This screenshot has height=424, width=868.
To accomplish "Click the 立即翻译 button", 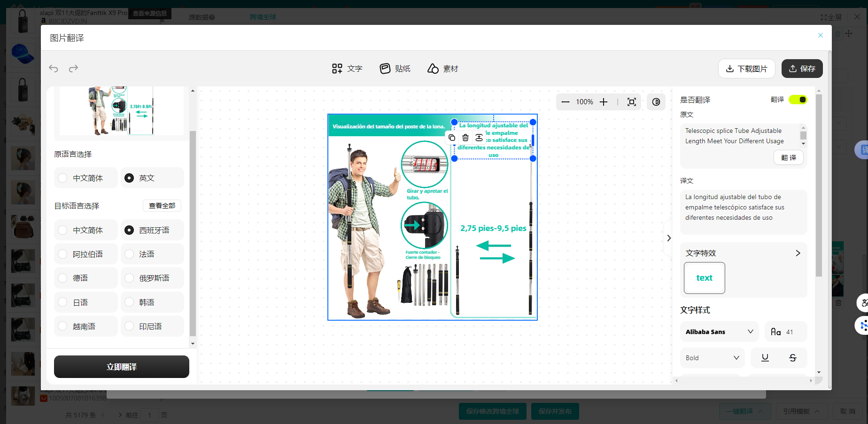I will 122,367.
